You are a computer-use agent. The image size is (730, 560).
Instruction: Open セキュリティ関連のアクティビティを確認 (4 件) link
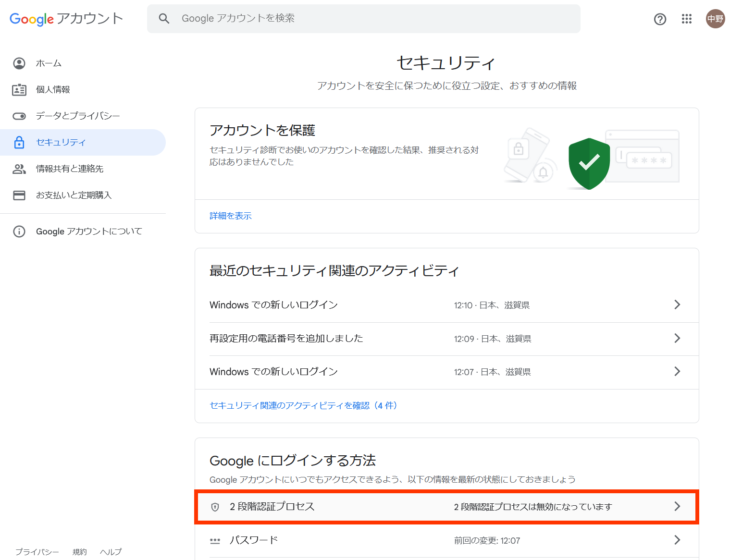point(303,406)
